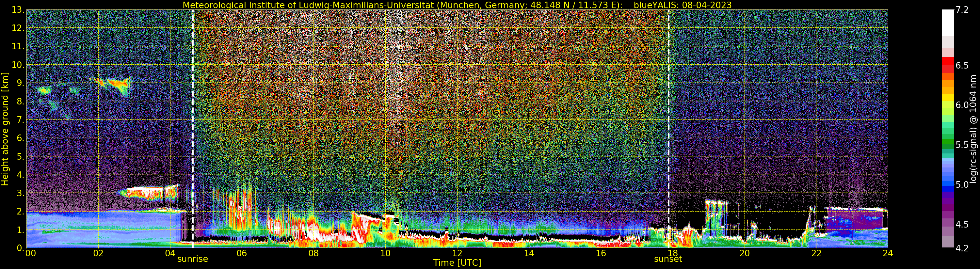Click the 24 time tick label
980x269 pixels.
click(x=888, y=253)
